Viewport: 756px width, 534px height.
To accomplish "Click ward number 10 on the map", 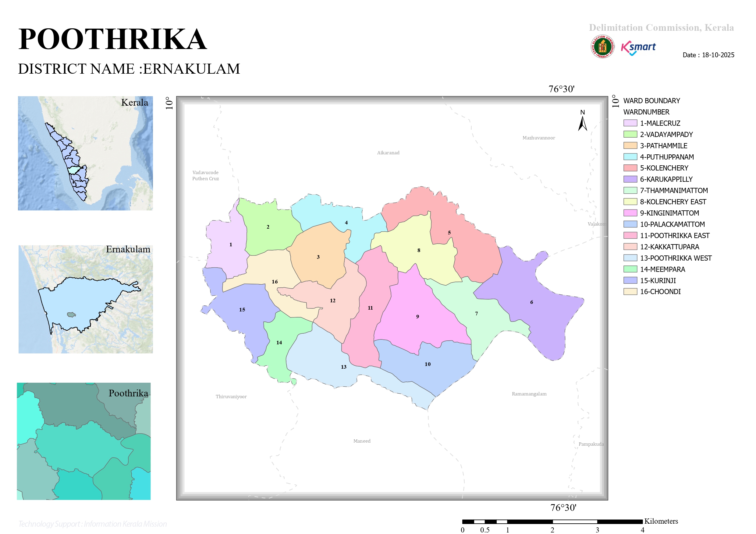I will (428, 364).
